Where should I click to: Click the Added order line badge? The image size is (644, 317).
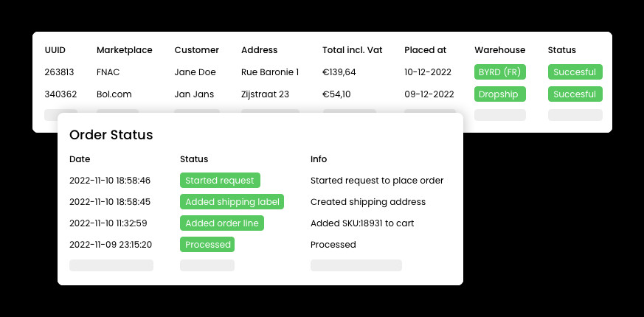[222, 223]
